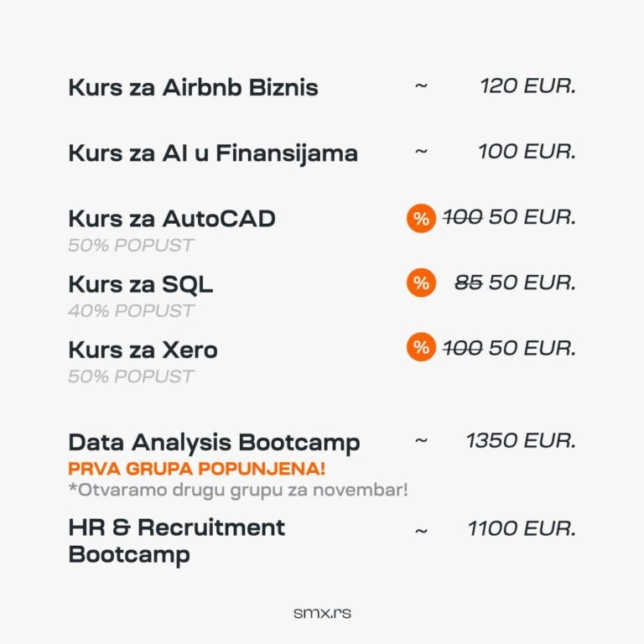Image resolution: width=644 pixels, height=644 pixels.
Task: Click the 120 EUR. Airbnb price
Action: pyautogui.click(x=527, y=86)
